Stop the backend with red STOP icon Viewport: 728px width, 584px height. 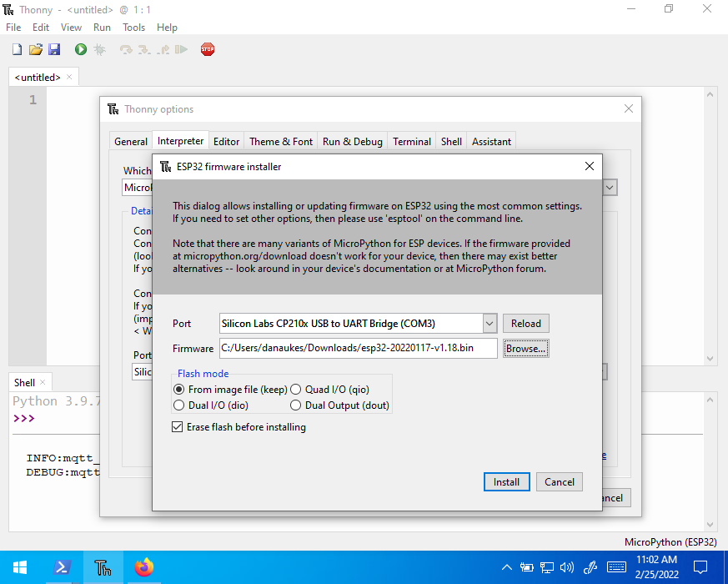click(208, 49)
